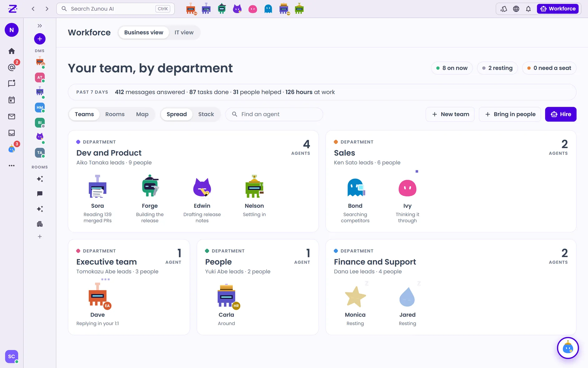Screen dimensions: 588x368
Task: Select Stack layout
Action: [206, 114]
